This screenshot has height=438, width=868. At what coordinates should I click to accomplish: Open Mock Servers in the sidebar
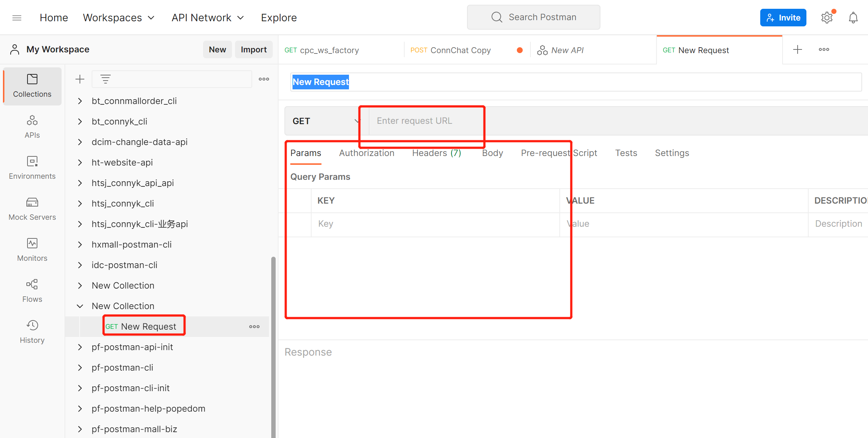(x=32, y=209)
